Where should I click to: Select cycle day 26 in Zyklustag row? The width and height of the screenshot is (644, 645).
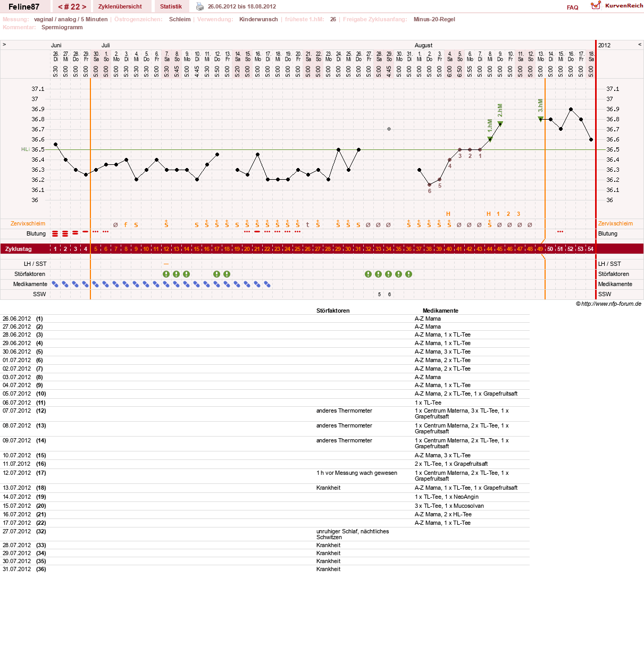coord(308,249)
